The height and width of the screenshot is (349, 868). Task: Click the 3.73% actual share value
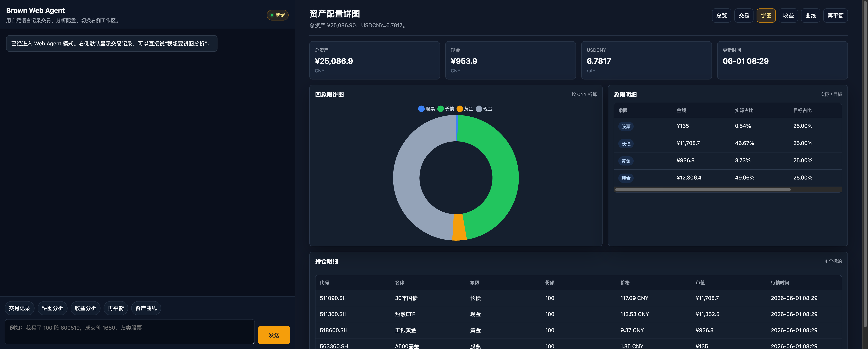[743, 160]
